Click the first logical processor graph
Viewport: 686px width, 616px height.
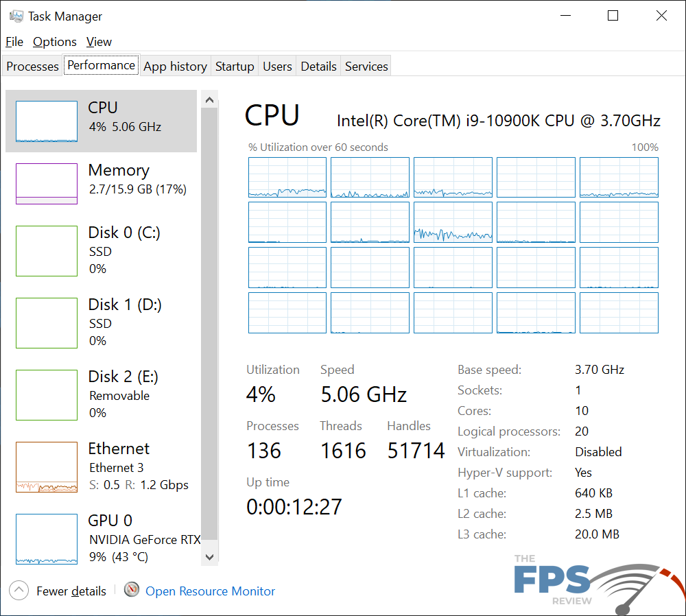pyautogui.click(x=287, y=177)
